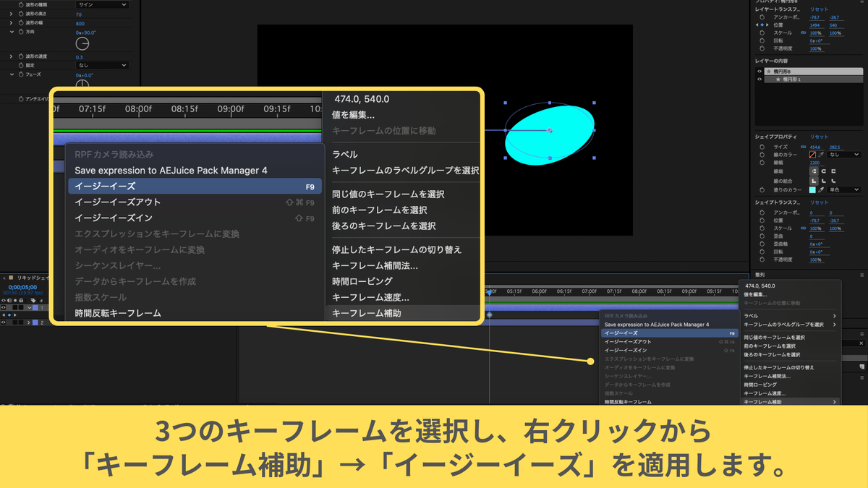868x488 pixels.
Task: Toggle stopwatch for 方向 property
Action: pos(21,32)
